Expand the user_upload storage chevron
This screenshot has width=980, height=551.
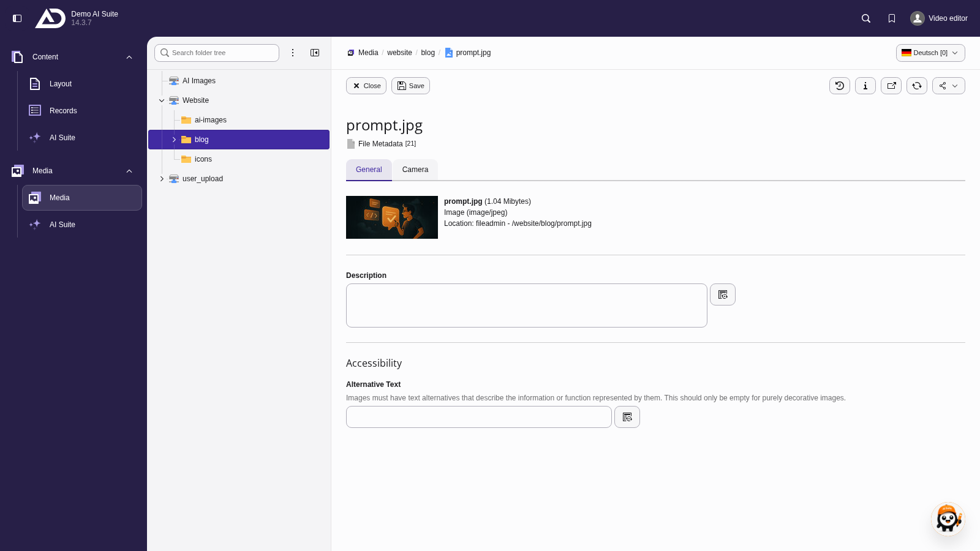162,179
